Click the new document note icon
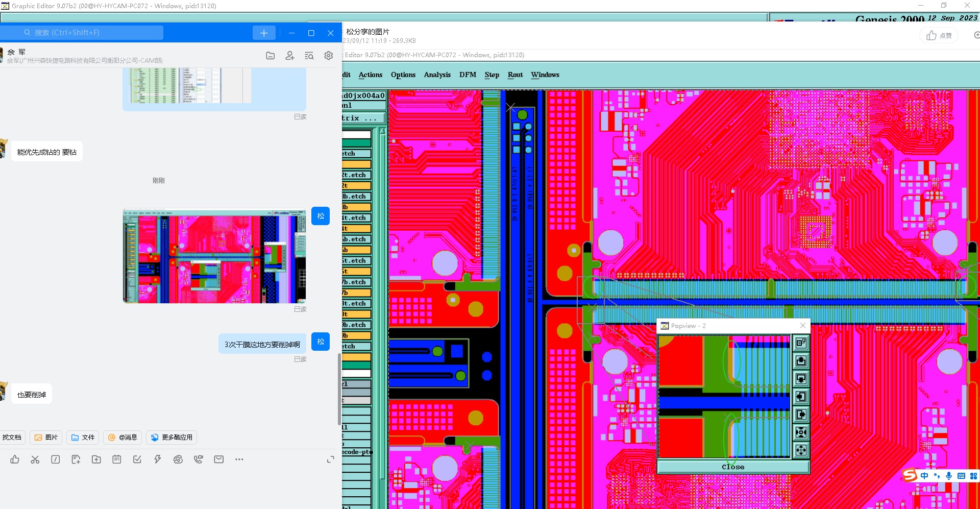This screenshot has width=980, height=509. pyautogui.click(x=76, y=459)
